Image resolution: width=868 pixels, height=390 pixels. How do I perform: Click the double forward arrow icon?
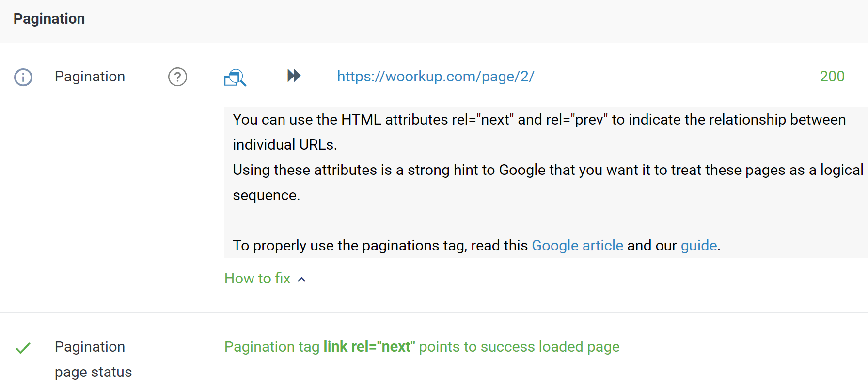(x=294, y=76)
